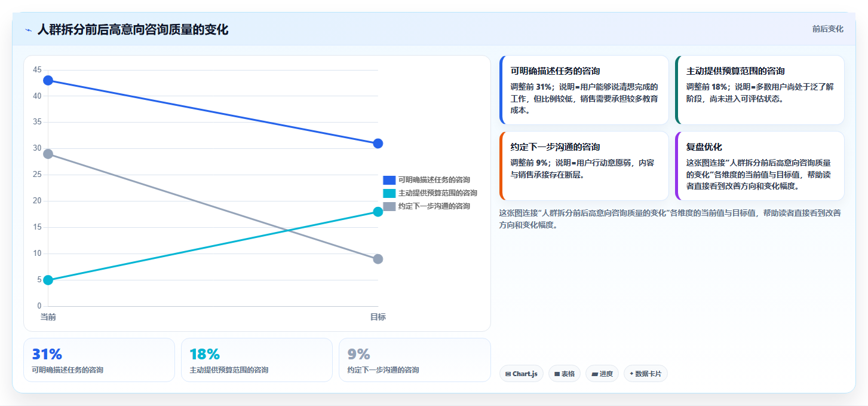Click the y-axis label 0

pos(39,306)
